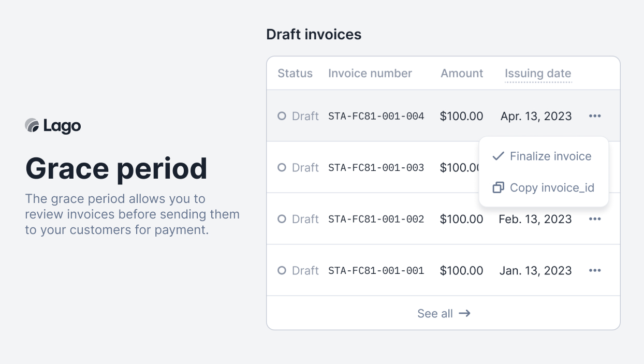This screenshot has height=364, width=644.
Task: Select the Draft status circle for STA-FC81-001-001
Action: point(282,270)
